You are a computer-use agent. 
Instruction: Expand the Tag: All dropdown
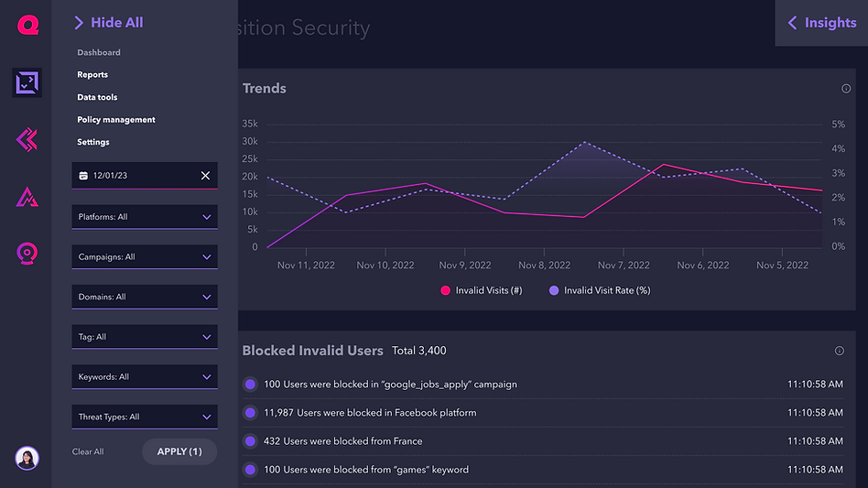(x=145, y=337)
